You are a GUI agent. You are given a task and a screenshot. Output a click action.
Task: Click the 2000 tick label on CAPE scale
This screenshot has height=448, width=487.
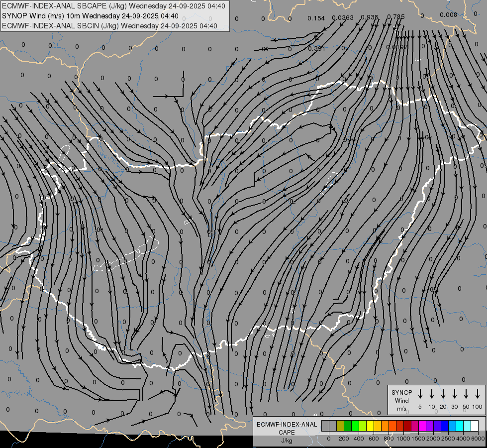(433, 439)
